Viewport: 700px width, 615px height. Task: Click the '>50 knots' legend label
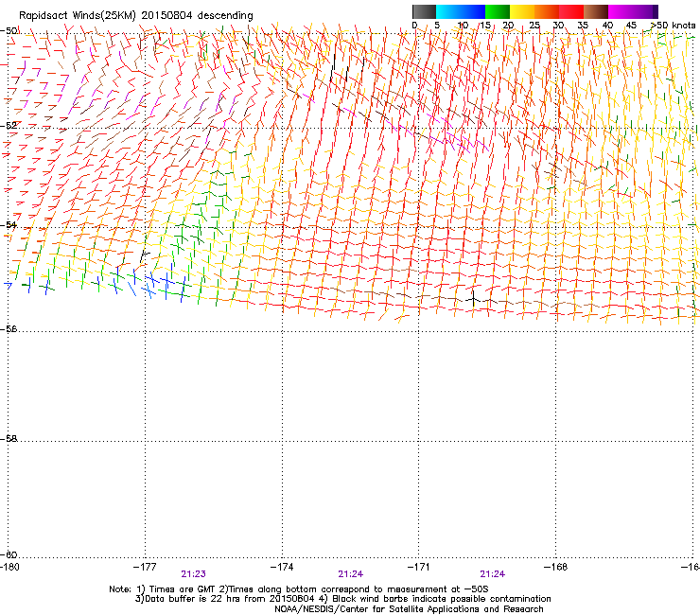pyautogui.click(x=673, y=26)
